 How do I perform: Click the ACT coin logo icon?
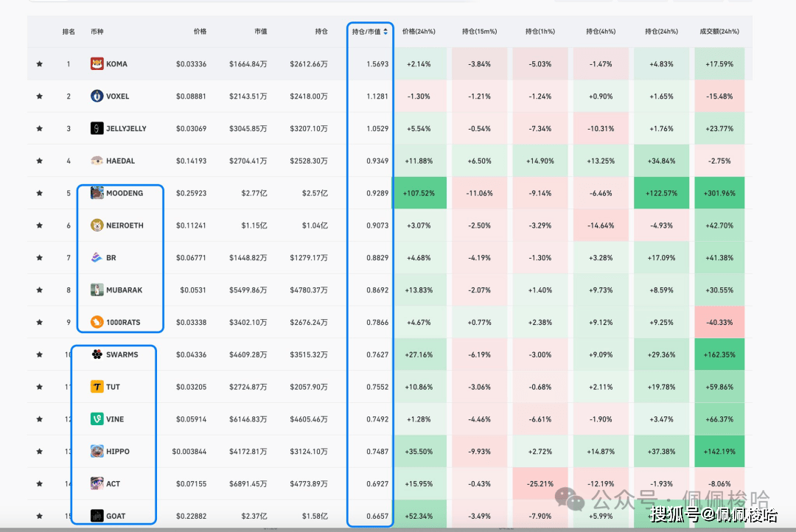click(x=97, y=484)
